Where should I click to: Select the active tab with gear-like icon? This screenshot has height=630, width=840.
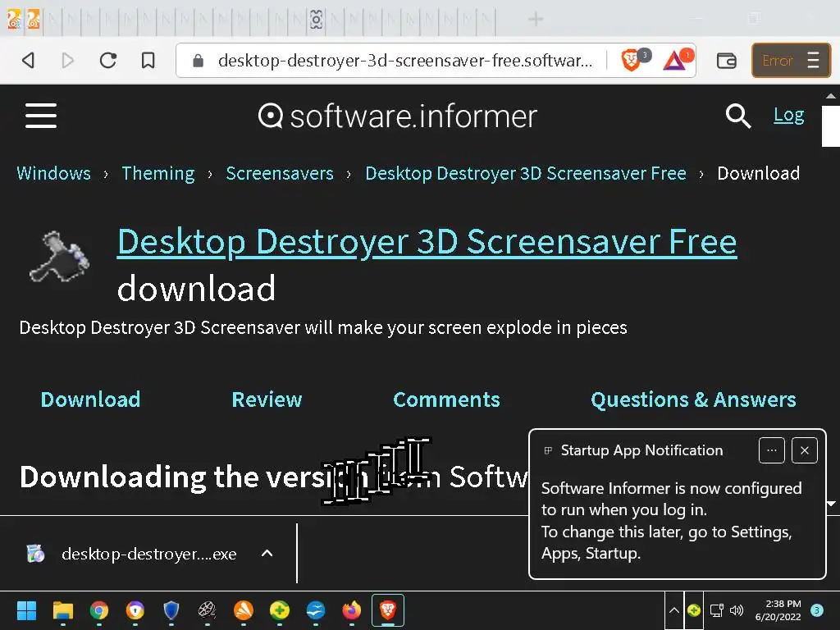(316, 20)
